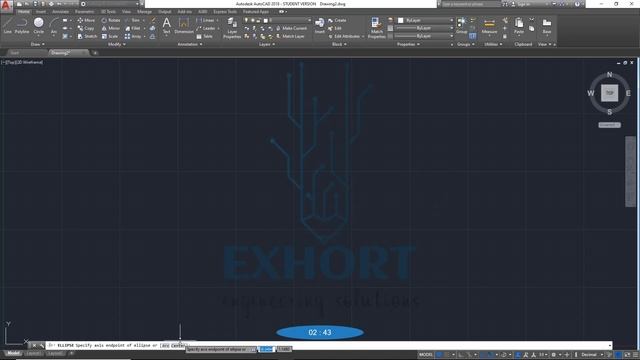Viewport: 640px width, 360px height.
Task: Open the Decimal units dropdown in status bar
Action: 592,355
